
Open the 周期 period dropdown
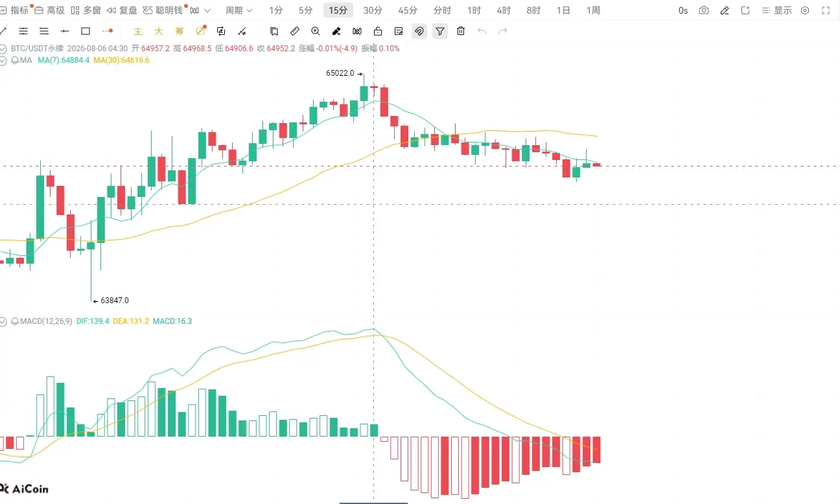pos(239,10)
